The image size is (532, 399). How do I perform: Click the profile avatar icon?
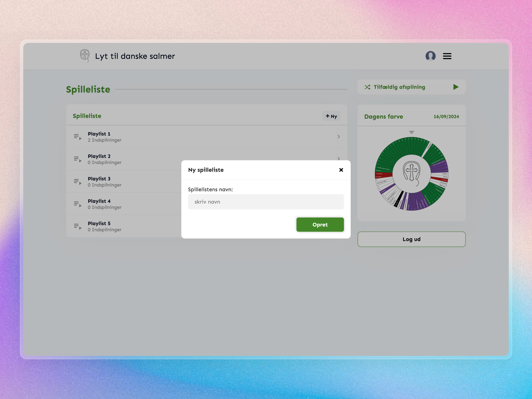click(431, 56)
